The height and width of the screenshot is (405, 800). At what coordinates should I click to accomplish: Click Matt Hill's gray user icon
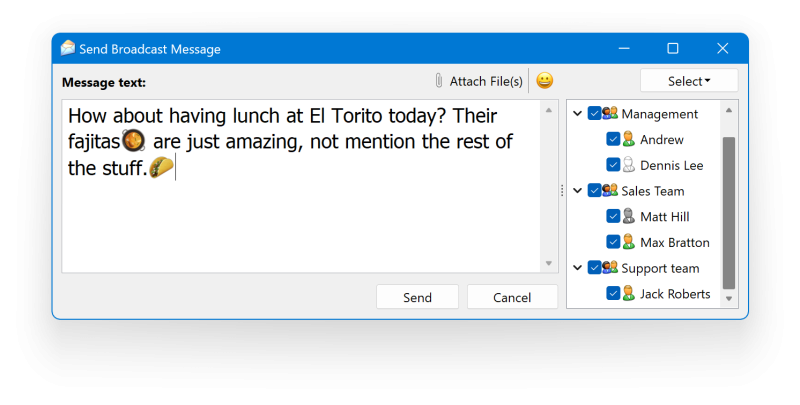coord(629,216)
